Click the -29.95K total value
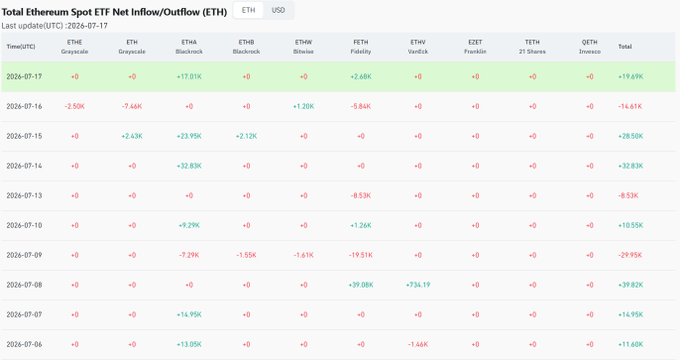680x360 pixels. point(630,255)
